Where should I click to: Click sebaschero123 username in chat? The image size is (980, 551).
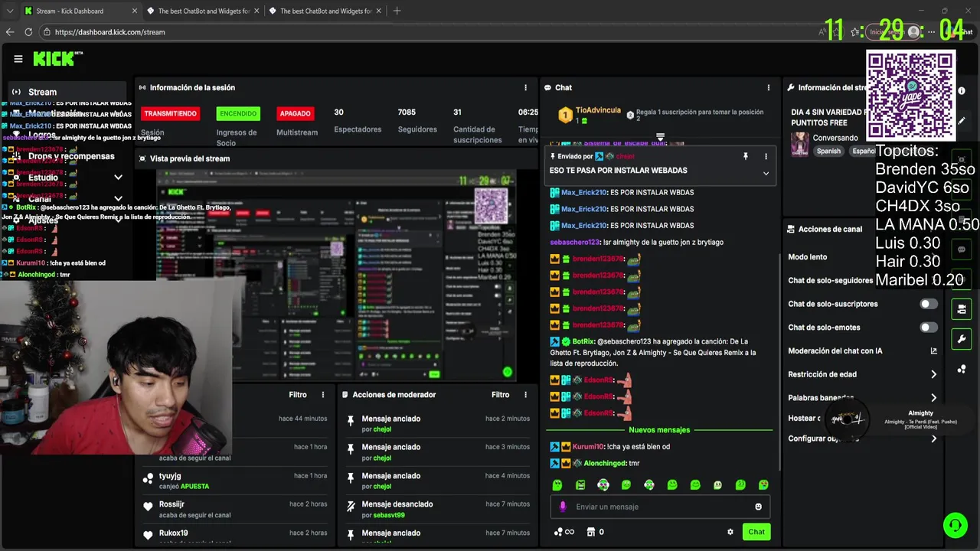point(575,242)
